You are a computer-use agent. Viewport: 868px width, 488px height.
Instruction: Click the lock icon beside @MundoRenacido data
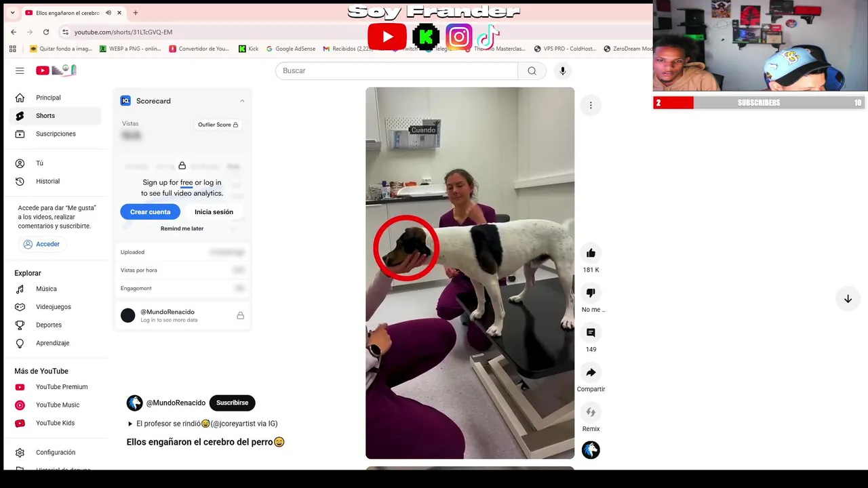[x=240, y=316]
